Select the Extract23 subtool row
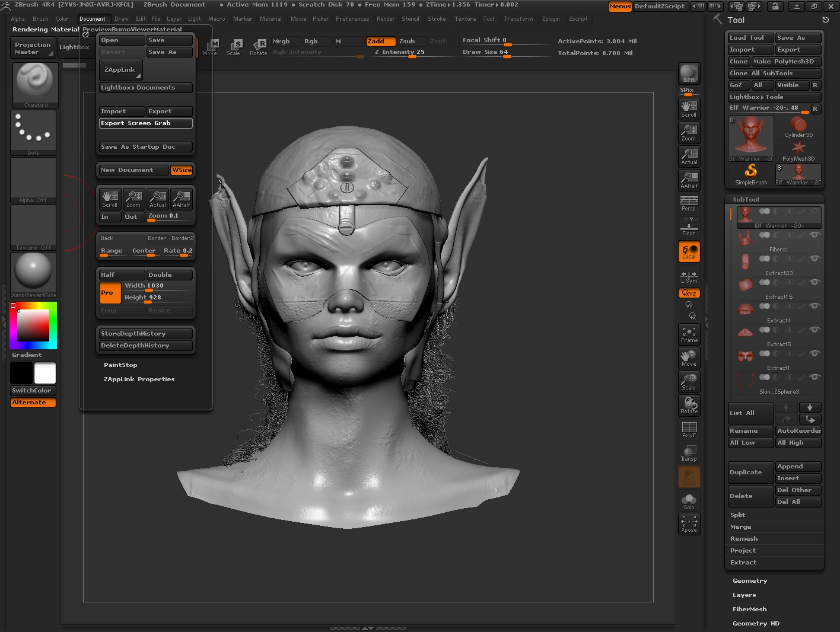This screenshot has height=632, width=840. (779, 266)
